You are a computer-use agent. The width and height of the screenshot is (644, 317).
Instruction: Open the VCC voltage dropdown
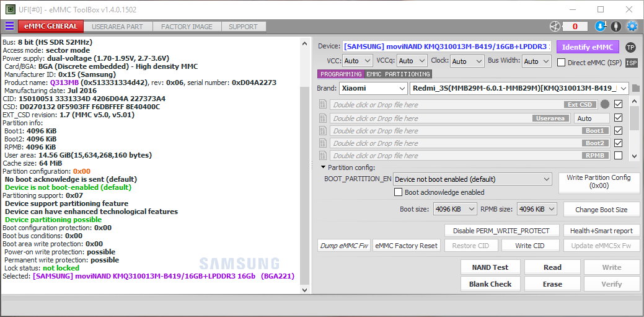pos(357,61)
